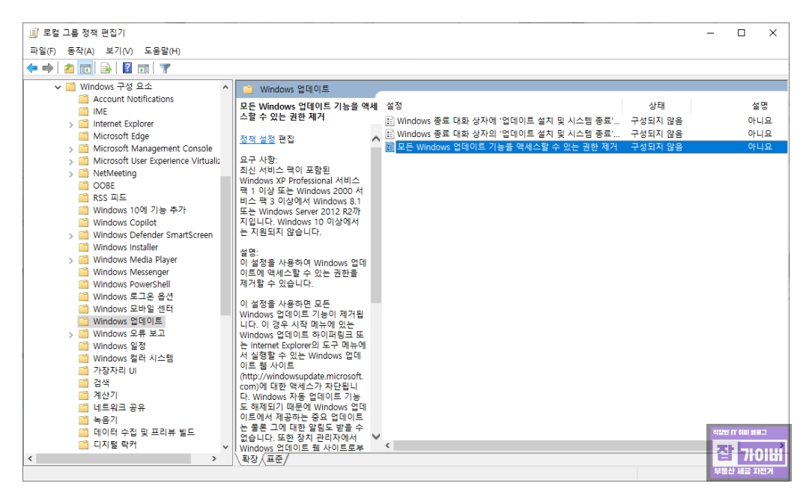Click the tree pane scroll left arrow

30,459
